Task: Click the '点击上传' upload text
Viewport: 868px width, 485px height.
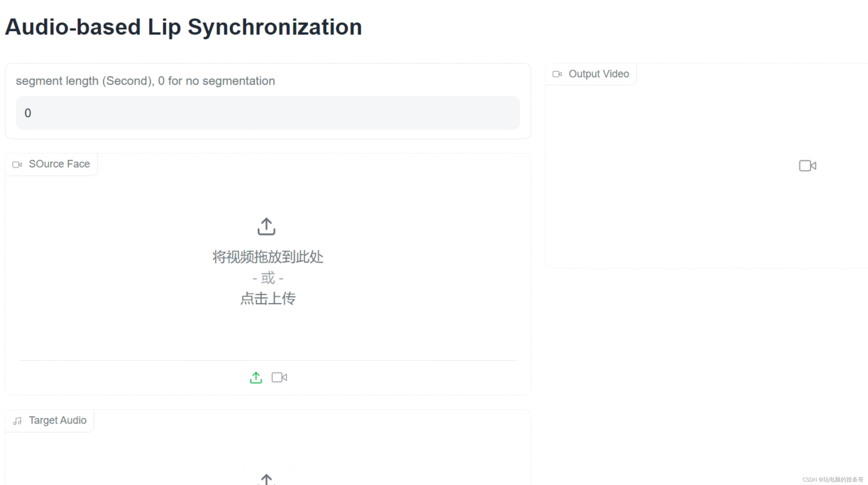Action: 268,299
